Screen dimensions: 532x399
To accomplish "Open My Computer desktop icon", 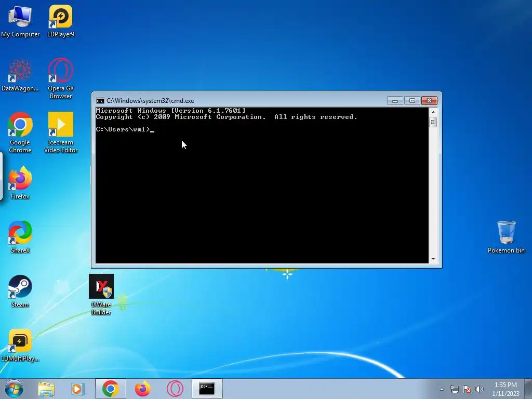I will (x=20, y=20).
